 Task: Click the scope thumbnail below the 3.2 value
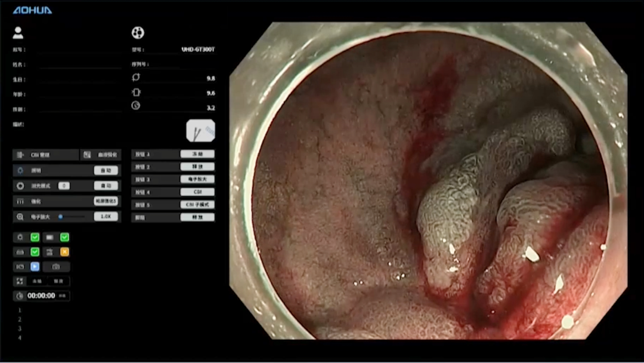[x=200, y=131]
